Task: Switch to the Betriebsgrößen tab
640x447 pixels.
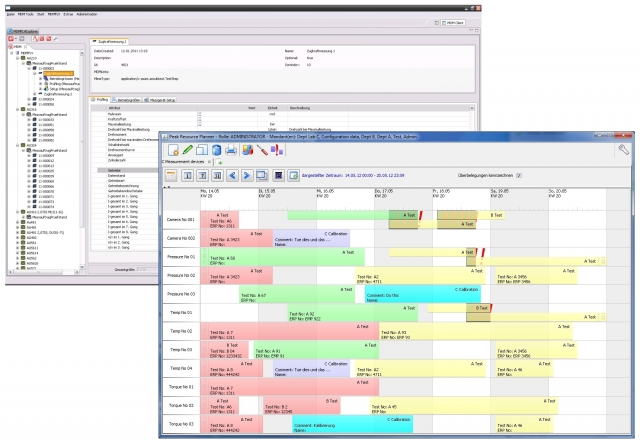Action: (x=126, y=100)
